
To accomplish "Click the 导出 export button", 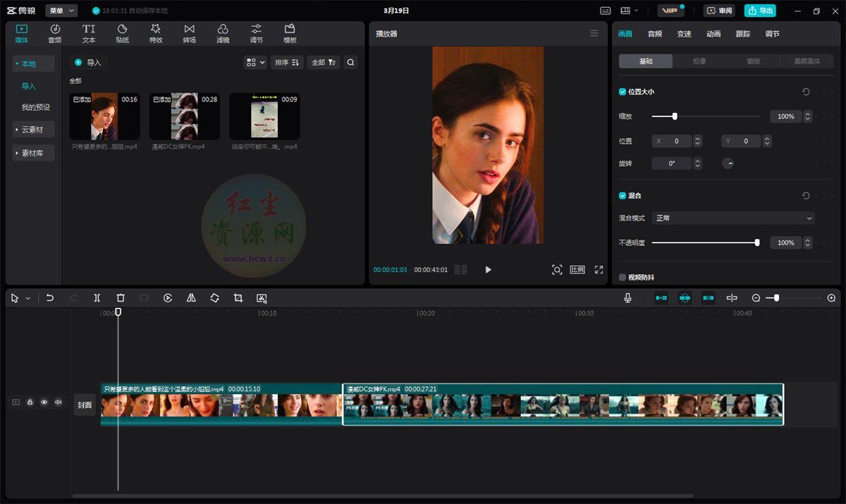I will pos(761,11).
